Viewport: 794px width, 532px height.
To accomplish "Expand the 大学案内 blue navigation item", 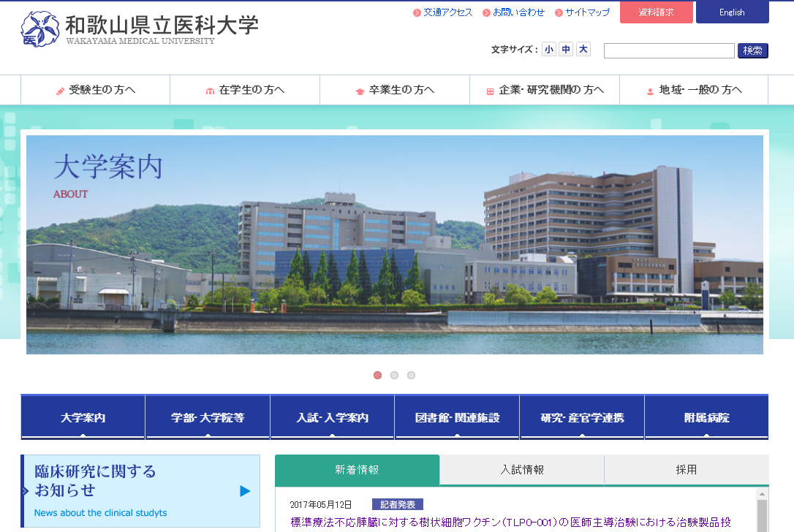I will 83,417.
